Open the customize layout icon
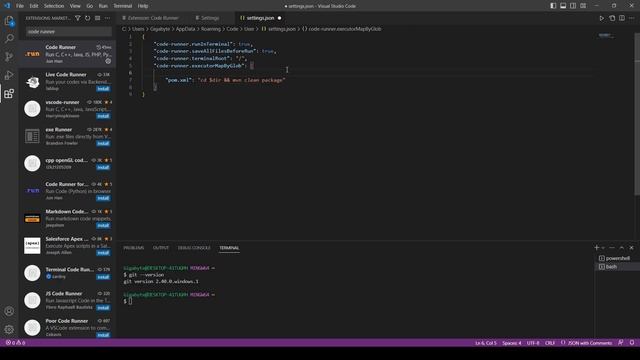This screenshot has height=360, width=640. tap(583, 6)
